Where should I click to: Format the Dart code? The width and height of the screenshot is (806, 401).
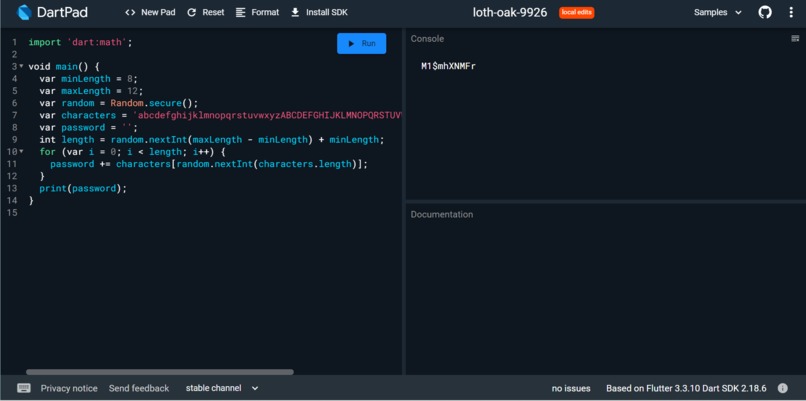point(257,12)
